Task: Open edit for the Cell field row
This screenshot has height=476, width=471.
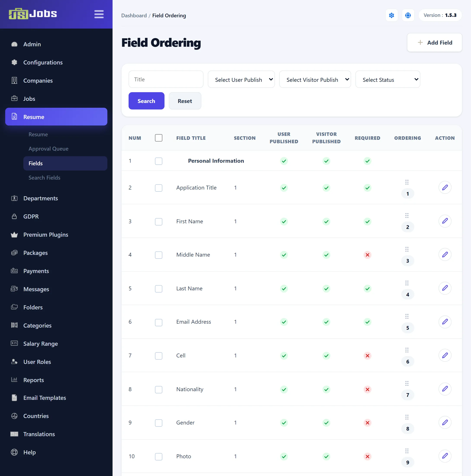Action: tap(445, 355)
